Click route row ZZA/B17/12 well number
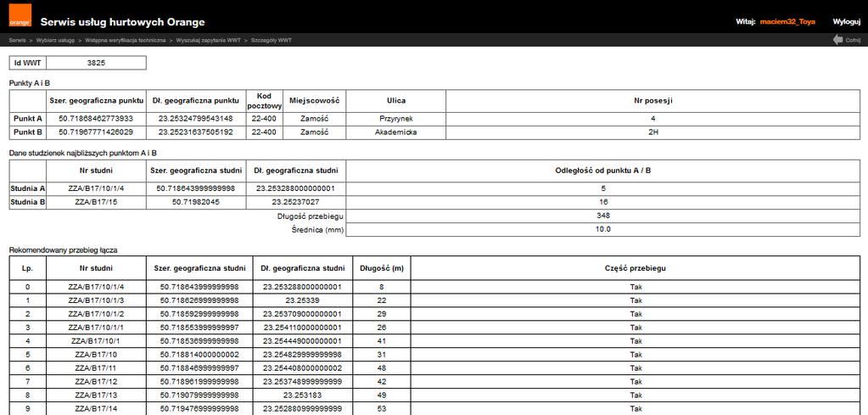Viewport: 868px width, 415px height. tap(96, 382)
